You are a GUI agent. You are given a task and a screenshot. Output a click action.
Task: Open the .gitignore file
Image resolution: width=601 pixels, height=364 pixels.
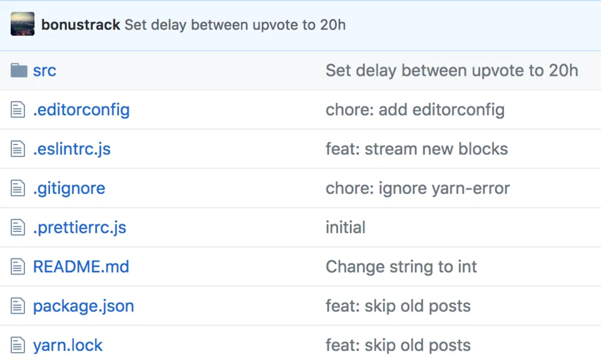tap(69, 188)
